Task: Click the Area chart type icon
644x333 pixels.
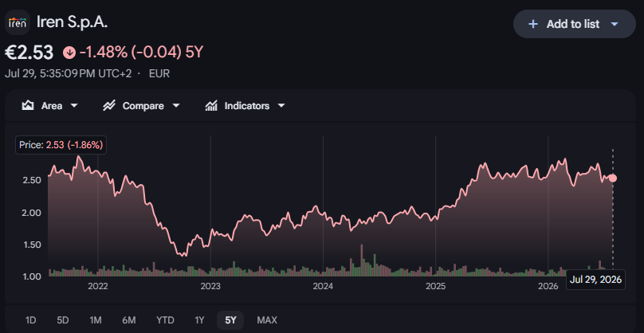Action: tap(28, 106)
